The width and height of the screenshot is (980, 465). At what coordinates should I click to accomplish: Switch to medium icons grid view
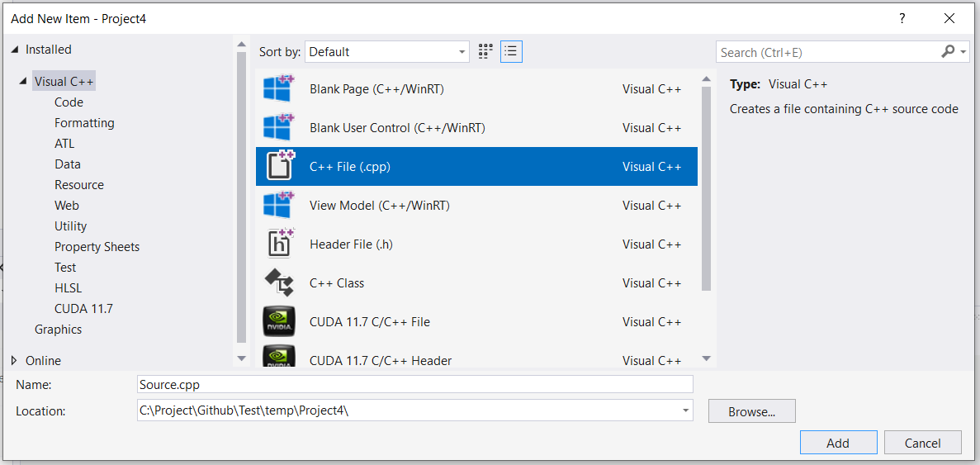tap(485, 52)
